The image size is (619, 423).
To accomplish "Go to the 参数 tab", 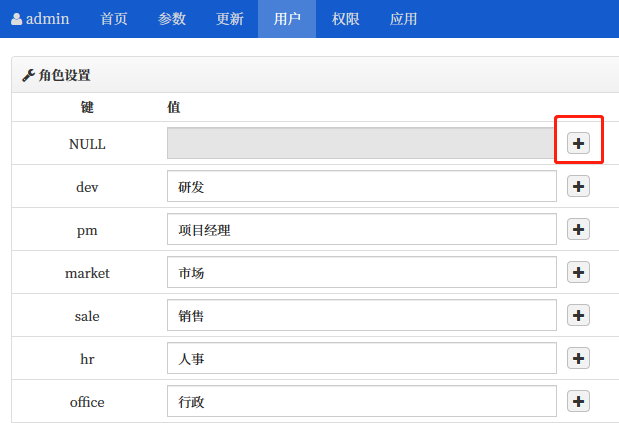I will pos(172,19).
